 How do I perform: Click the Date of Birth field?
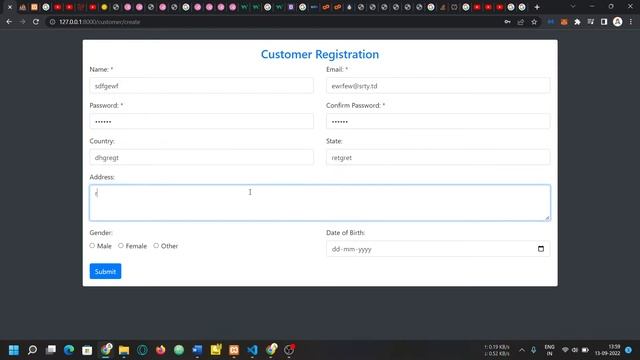[x=438, y=249]
